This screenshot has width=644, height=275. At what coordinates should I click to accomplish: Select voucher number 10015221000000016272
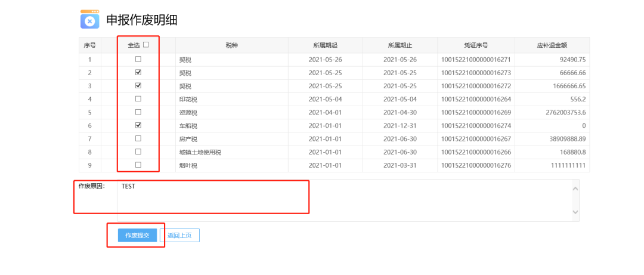pyautogui.click(x=476, y=86)
